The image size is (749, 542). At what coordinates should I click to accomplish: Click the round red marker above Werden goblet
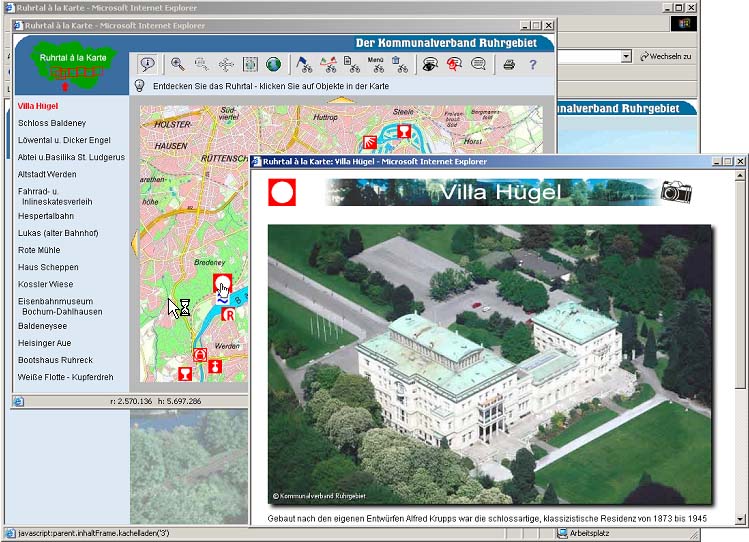(x=200, y=355)
